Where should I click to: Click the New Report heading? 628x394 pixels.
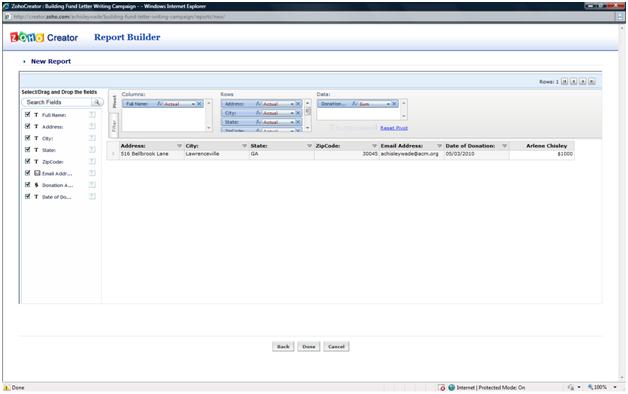coord(51,61)
